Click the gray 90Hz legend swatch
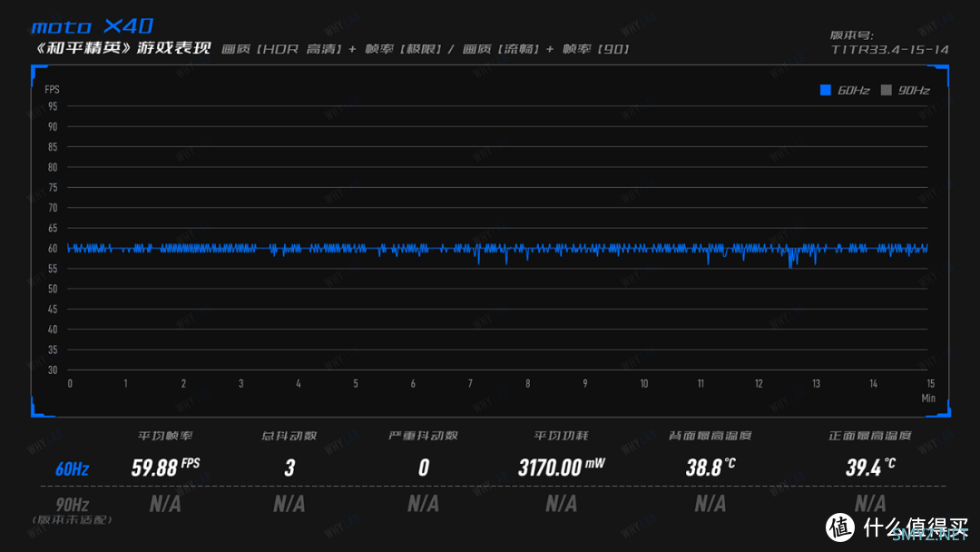The image size is (980, 552). pyautogui.click(x=887, y=90)
